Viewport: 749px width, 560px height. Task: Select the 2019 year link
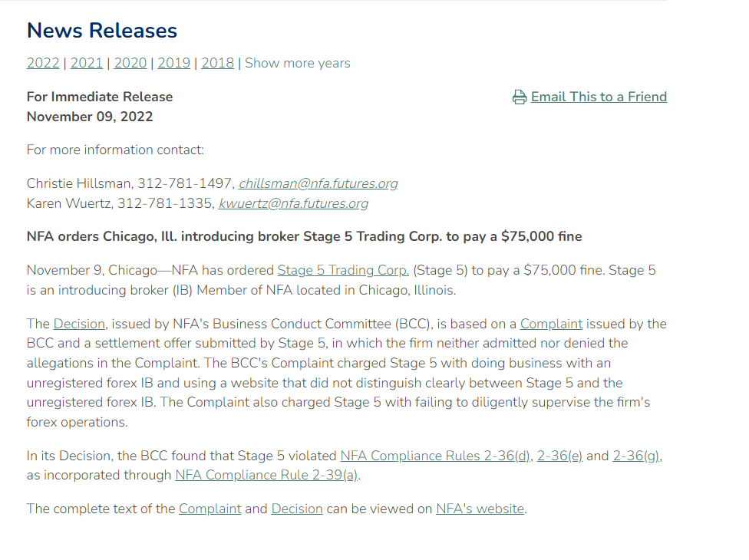[174, 63]
